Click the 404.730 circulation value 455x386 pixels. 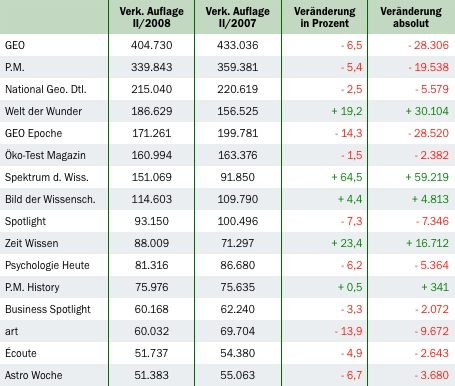pyautogui.click(x=152, y=45)
